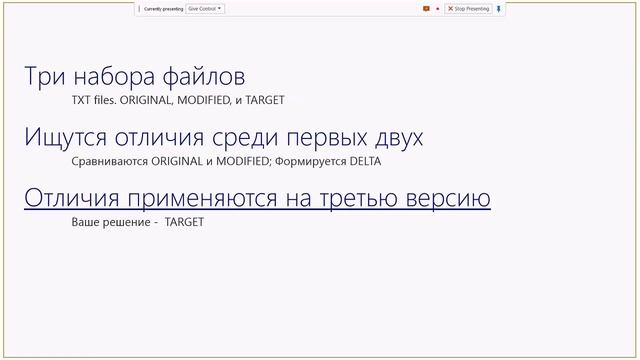Click the line 'Сравниваются ORIGINAL и MODIFIED; Формируется DELTA'
This screenshot has height=360, width=640.
tap(226, 161)
